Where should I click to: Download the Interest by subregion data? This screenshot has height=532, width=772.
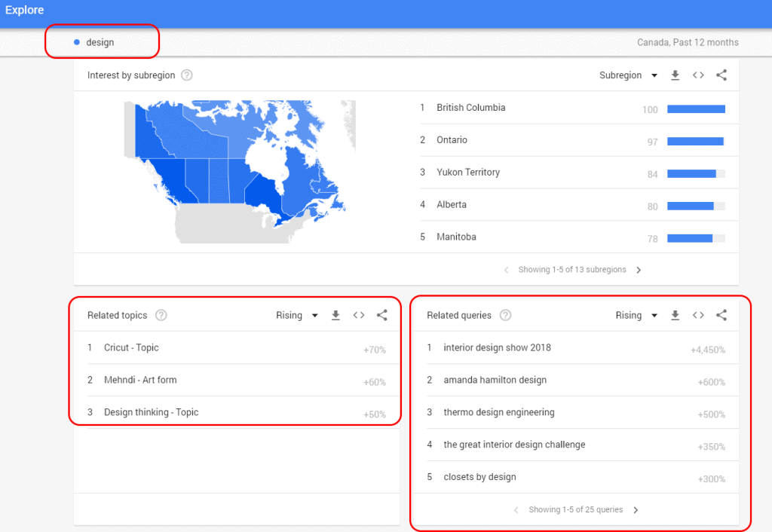(675, 75)
